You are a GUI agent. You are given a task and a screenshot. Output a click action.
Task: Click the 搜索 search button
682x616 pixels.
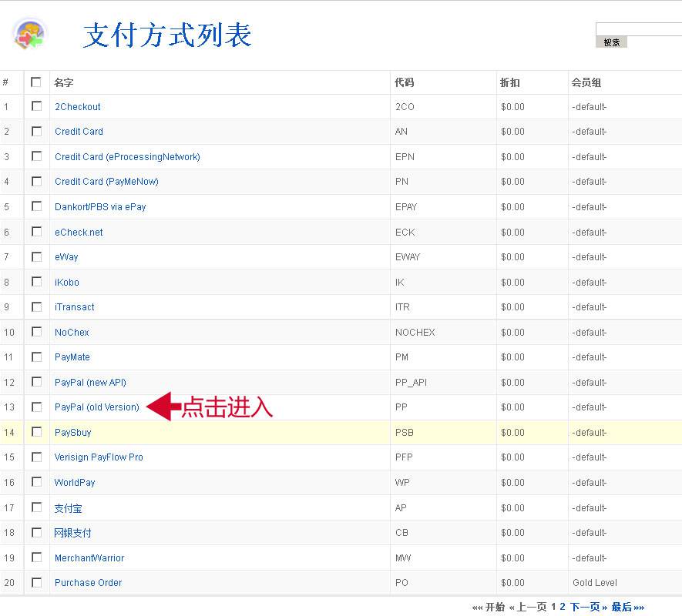pyautogui.click(x=611, y=42)
